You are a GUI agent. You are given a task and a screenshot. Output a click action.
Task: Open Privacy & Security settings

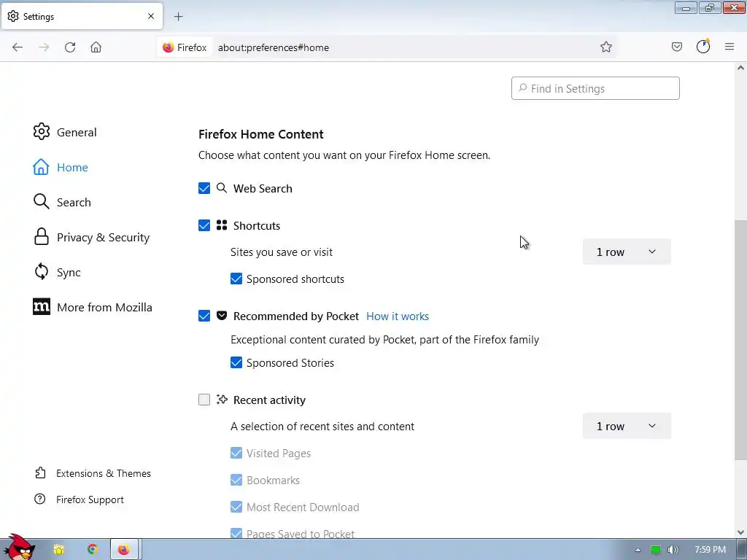point(91,237)
